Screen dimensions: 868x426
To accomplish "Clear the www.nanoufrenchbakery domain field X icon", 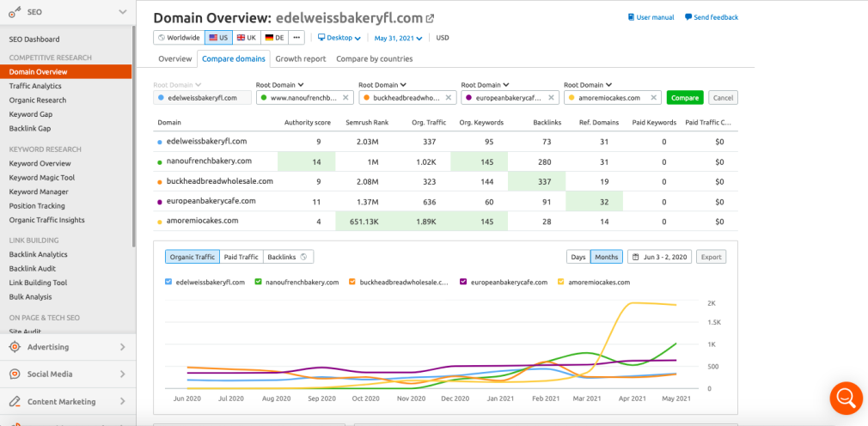I will point(345,98).
